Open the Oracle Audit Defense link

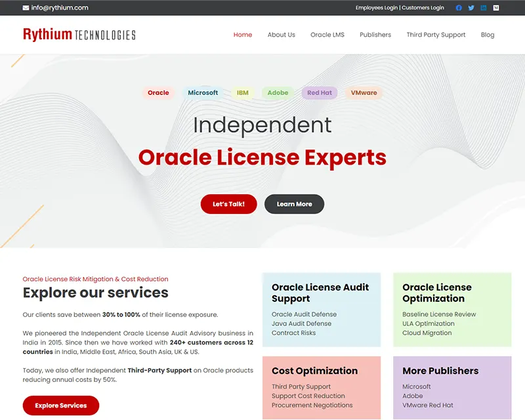pyautogui.click(x=304, y=314)
